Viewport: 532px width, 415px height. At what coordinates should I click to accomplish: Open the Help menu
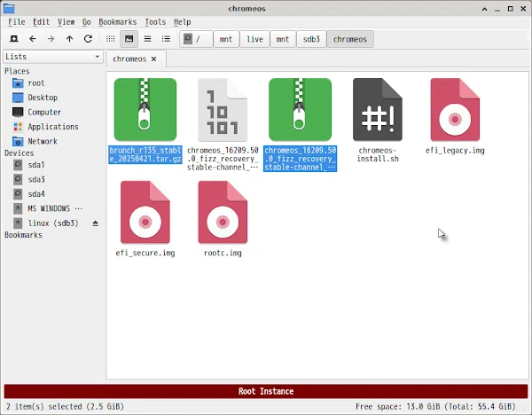(x=182, y=22)
